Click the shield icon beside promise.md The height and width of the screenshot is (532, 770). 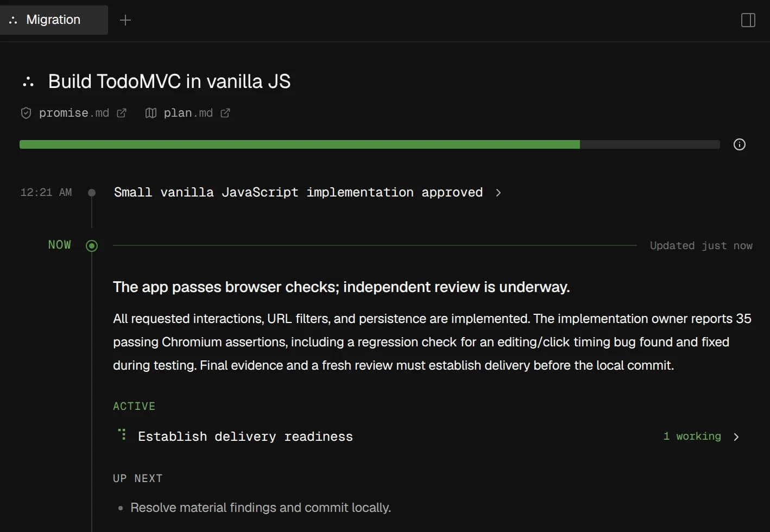pos(26,113)
